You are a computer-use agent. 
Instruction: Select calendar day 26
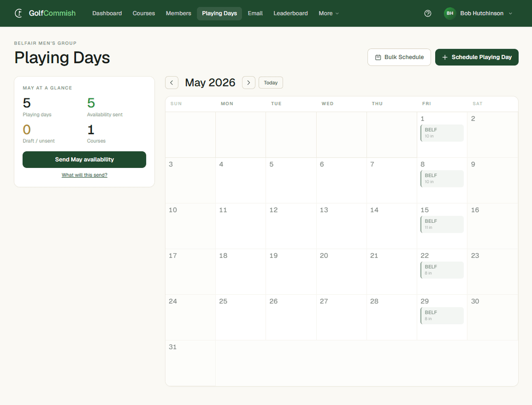(x=291, y=318)
